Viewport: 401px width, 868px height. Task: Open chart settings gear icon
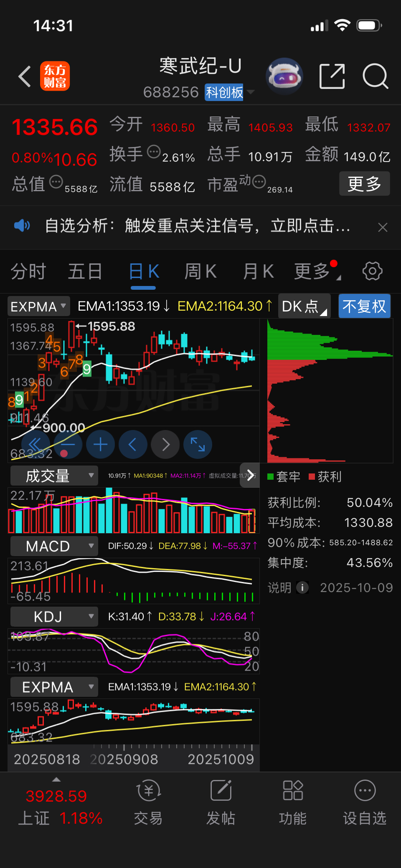[372, 271]
